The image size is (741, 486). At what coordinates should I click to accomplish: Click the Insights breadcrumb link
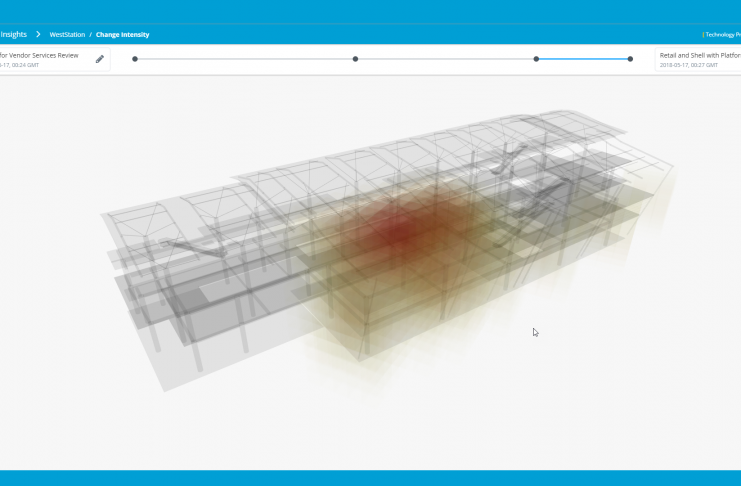[14, 34]
